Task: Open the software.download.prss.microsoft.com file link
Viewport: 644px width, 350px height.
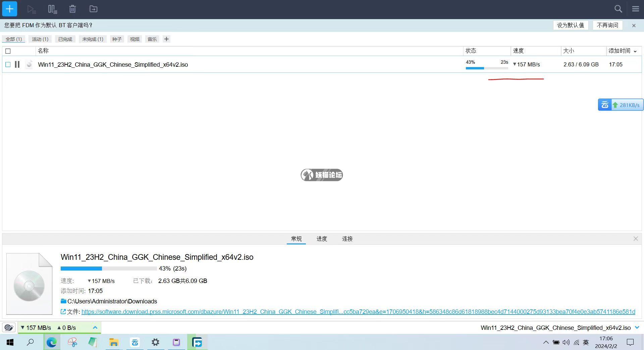Action: (358, 311)
